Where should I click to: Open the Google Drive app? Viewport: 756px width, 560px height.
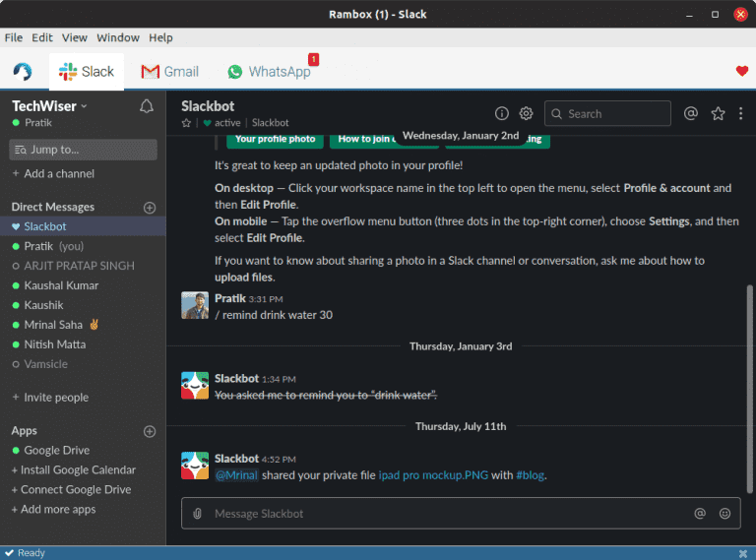pos(83,451)
